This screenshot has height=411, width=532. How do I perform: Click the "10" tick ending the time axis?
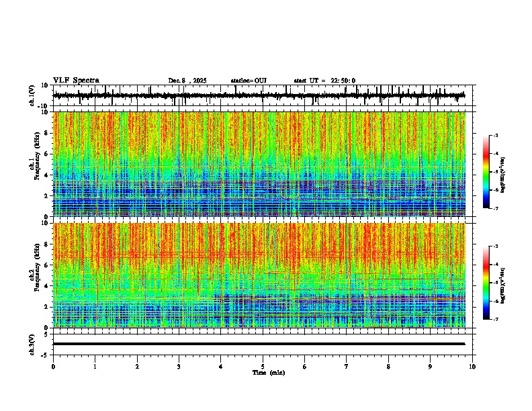pyautogui.click(x=472, y=367)
